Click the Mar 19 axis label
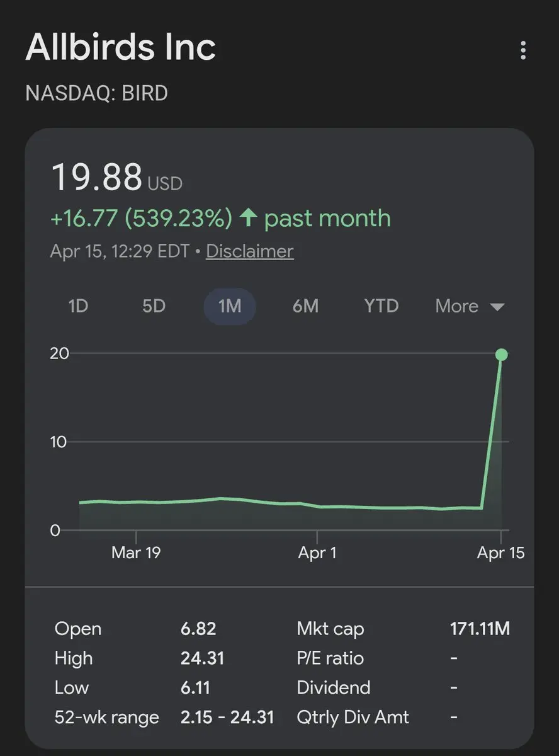 [135, 553]
